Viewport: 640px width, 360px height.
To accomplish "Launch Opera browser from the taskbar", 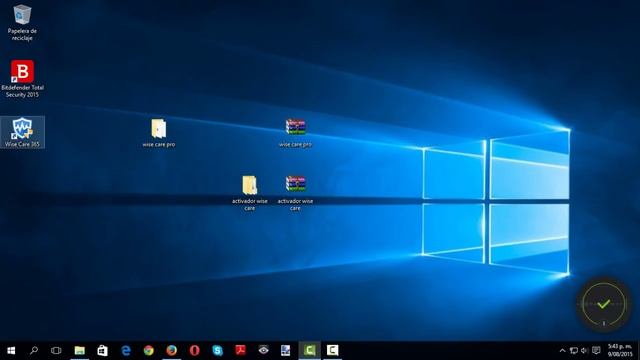I will point(195,351).
